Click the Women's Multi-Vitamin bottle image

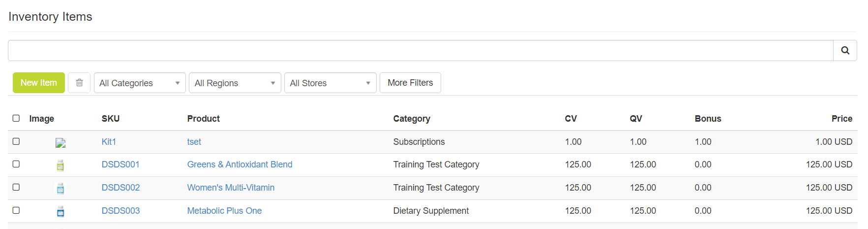(60, 188)
